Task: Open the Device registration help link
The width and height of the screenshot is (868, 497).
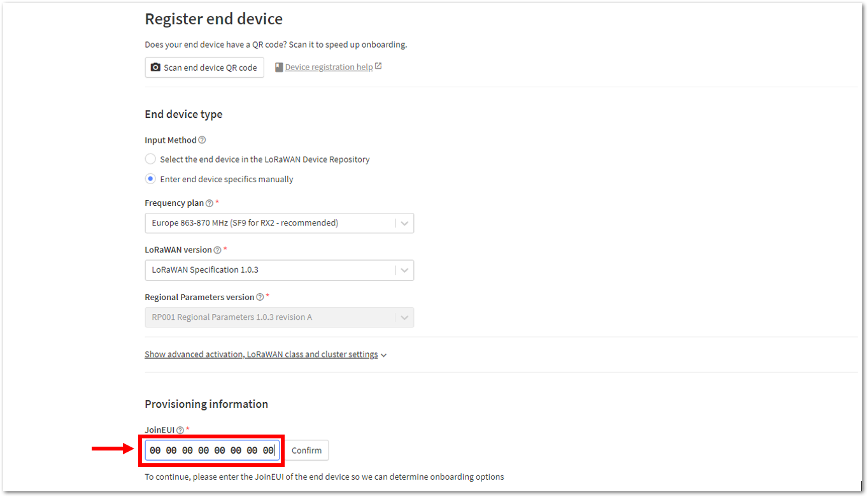Action: (x=329, y=67)
